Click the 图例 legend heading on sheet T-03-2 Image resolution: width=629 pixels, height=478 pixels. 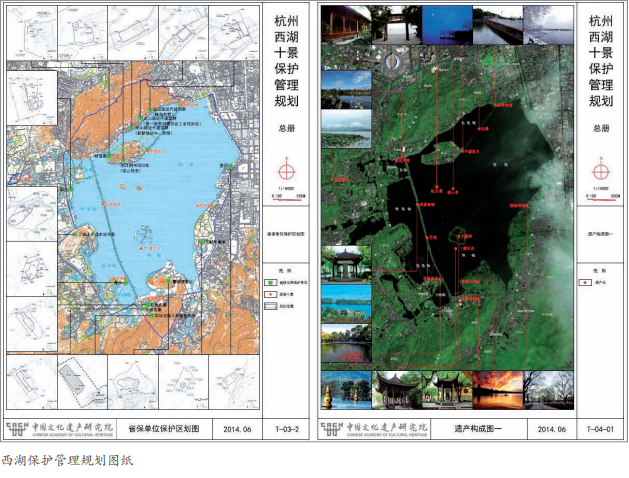286,271
